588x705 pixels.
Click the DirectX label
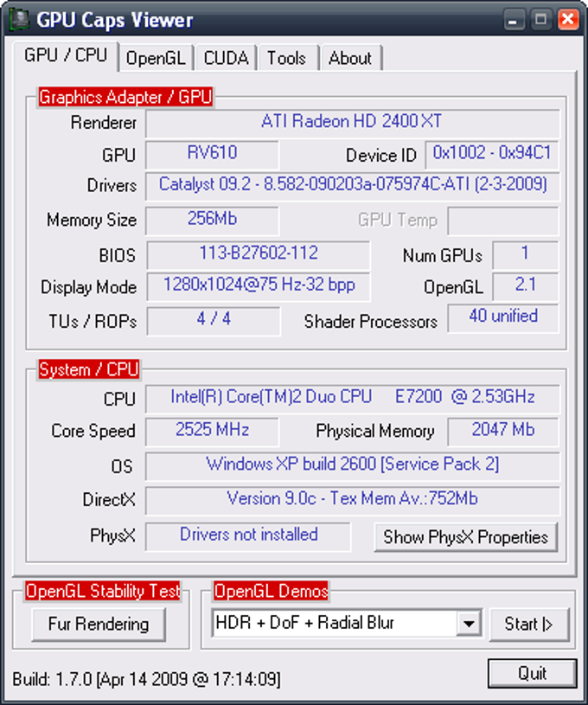[109, 499]
